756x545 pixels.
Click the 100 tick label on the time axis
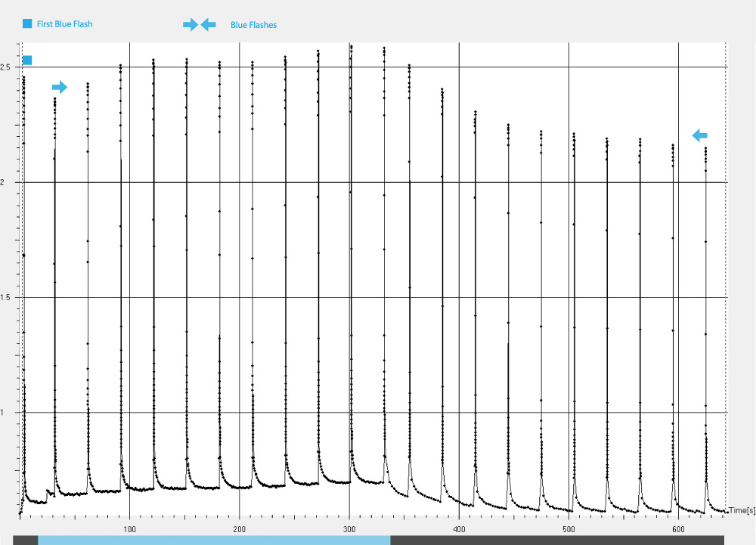click(129, 529)
